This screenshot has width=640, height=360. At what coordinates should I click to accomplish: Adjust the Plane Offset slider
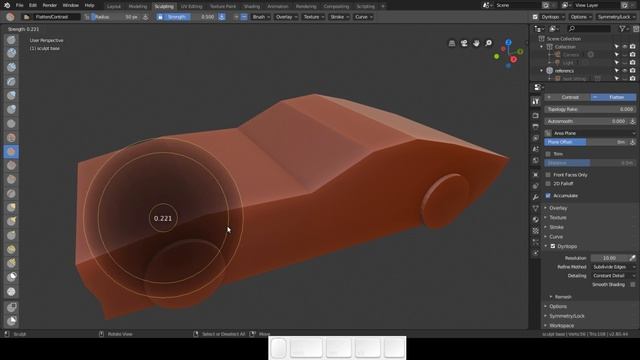(x=586, y=142)
